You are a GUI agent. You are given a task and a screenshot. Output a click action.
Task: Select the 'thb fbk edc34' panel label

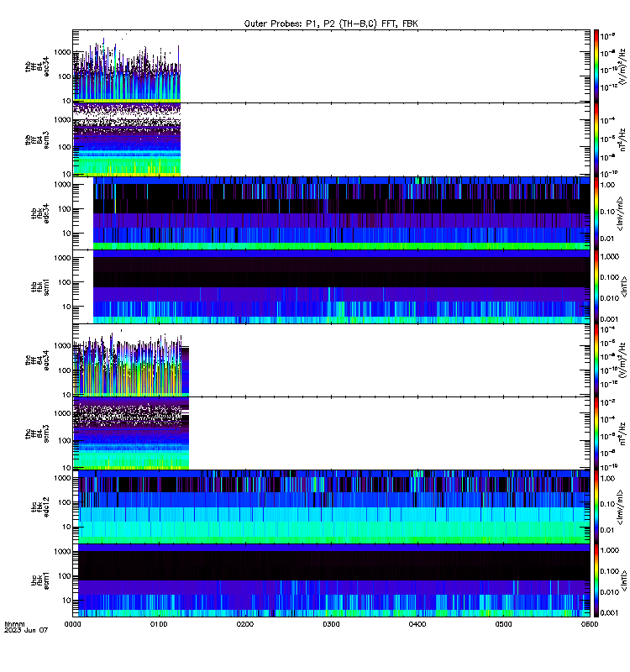[x=40, y=213]
